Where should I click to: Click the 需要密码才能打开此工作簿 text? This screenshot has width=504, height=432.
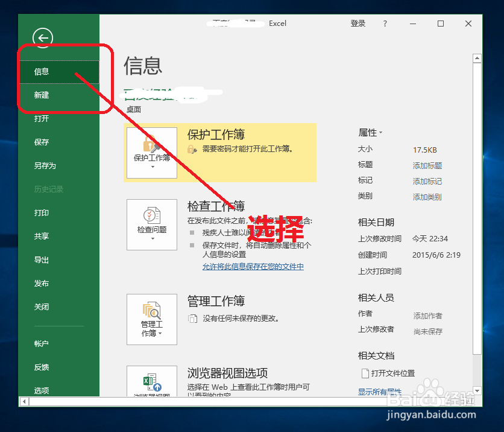[248, 148]
